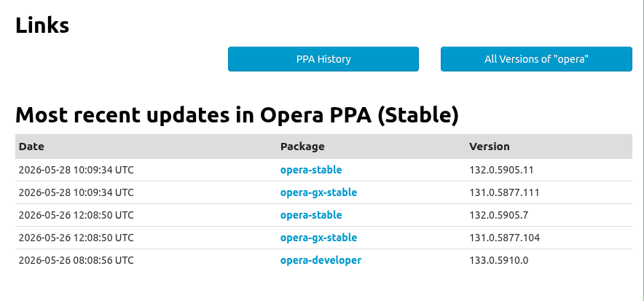Screen dimensions: 644x301
Task: Select version text 132.0.5905.11
Action: 501,170
